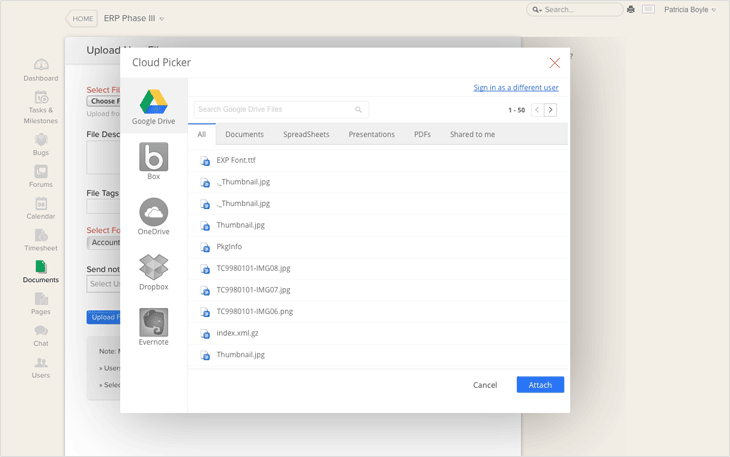Select the Dropbox storage icon
The image size is (730, 457).
pyautogui.click(x=153, y=270)
